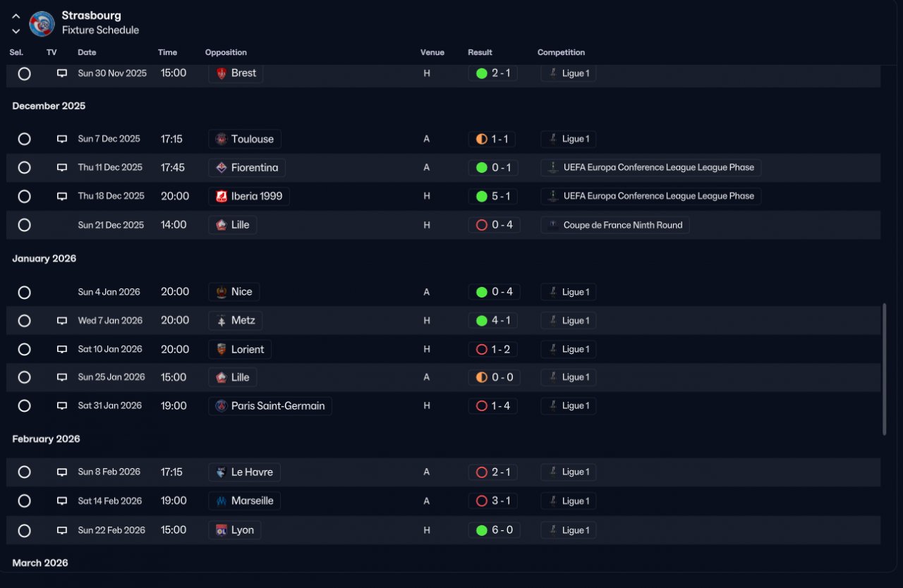903x588 pixels.
Task: Click the Iberia 1999 red badge
Action: [222, 197]
